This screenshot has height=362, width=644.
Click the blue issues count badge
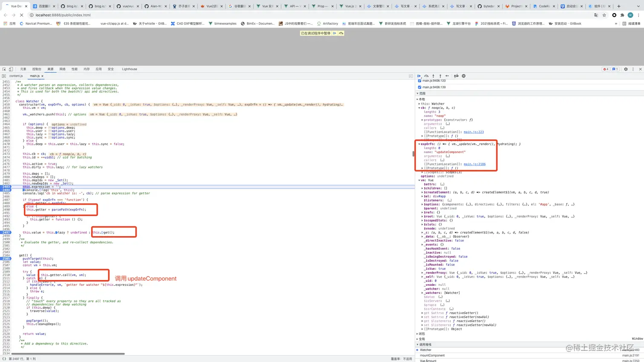[615, 69]
